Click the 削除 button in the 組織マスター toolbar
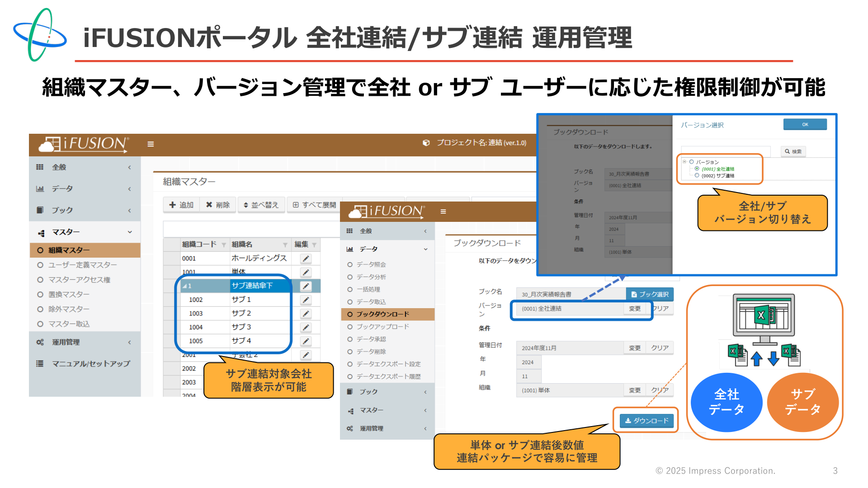The image size is (868, 488). tap(218, 205)
